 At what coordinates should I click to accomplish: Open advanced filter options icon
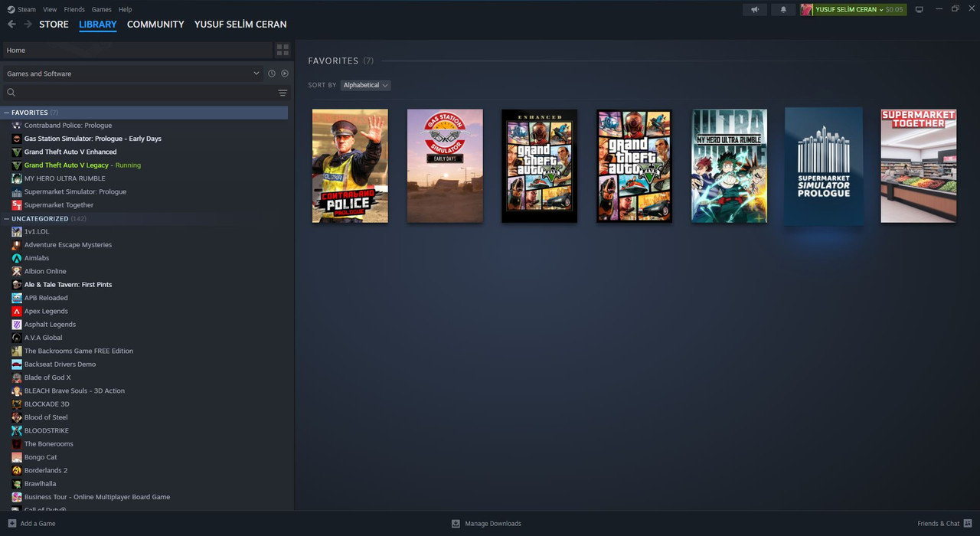[x=283, y=93]
